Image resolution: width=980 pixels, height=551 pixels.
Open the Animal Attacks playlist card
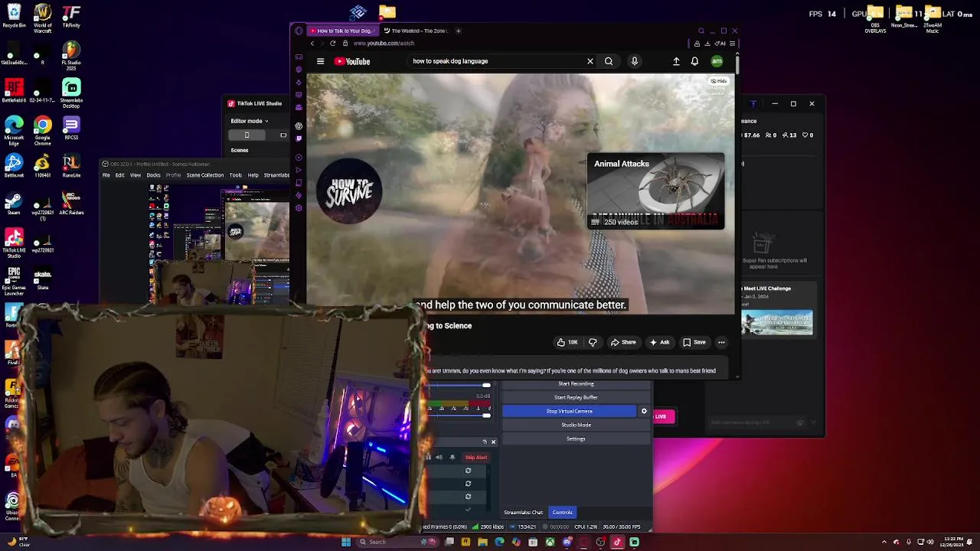655,191
